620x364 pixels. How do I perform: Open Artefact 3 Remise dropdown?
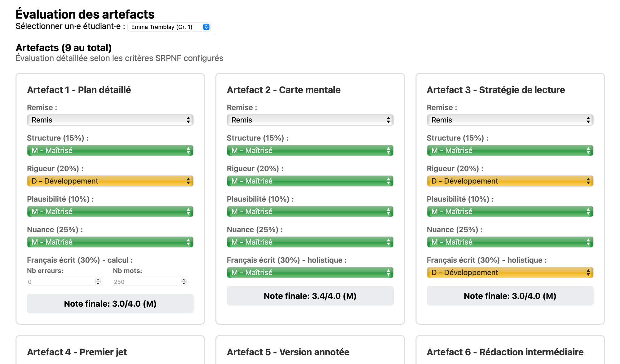tap(510, 120)
